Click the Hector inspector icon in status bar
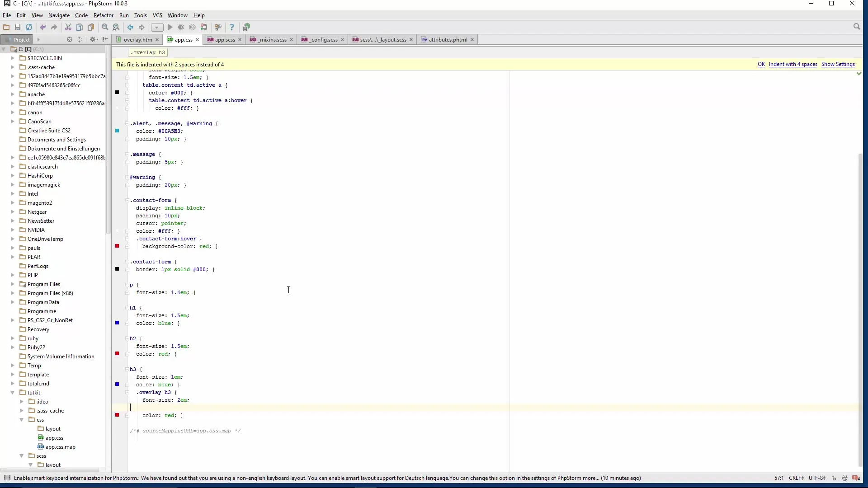Image resolution: width=868 pixels, height=488 pixels. coord(844,478)
